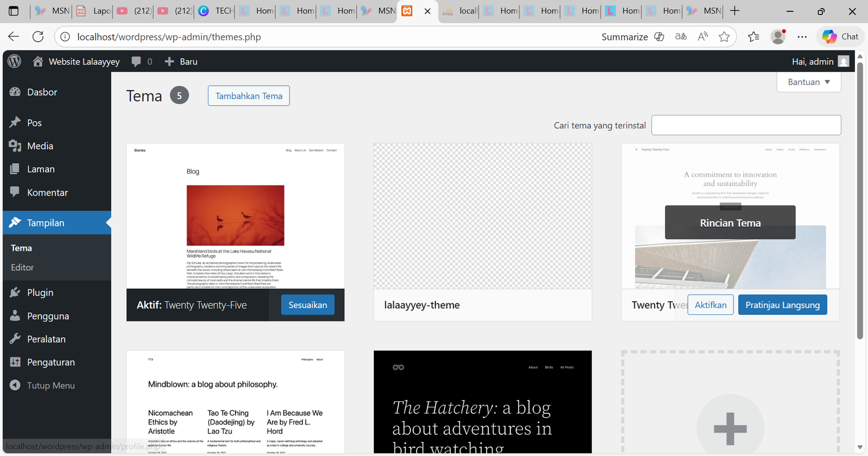Click Pratinjau Langsung button

click(x=782, y=305)
